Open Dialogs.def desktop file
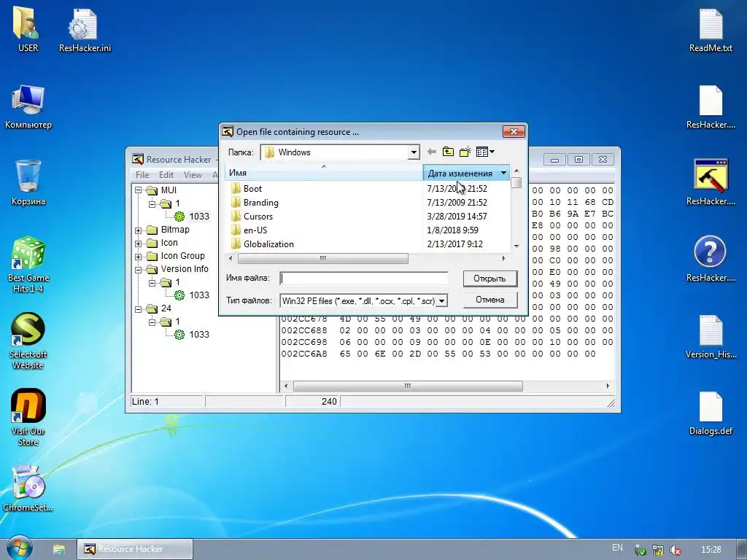This screenshot has height=560, width=747. pos(711,413)
